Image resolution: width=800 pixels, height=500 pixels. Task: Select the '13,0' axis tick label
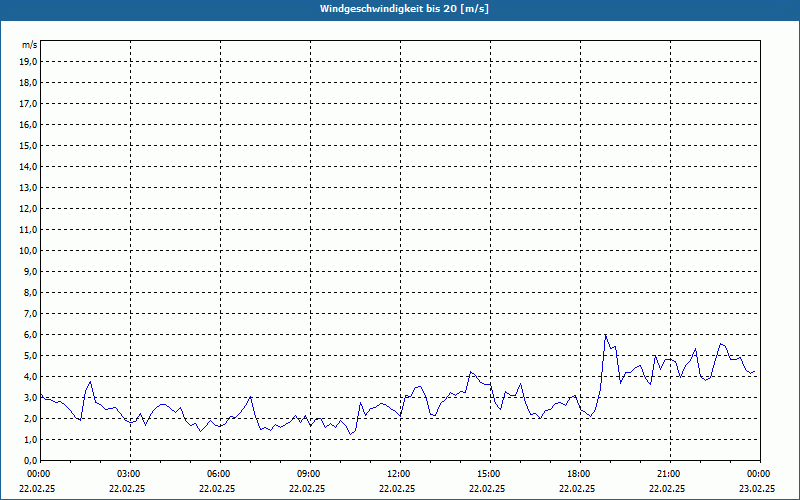(28, 187)
